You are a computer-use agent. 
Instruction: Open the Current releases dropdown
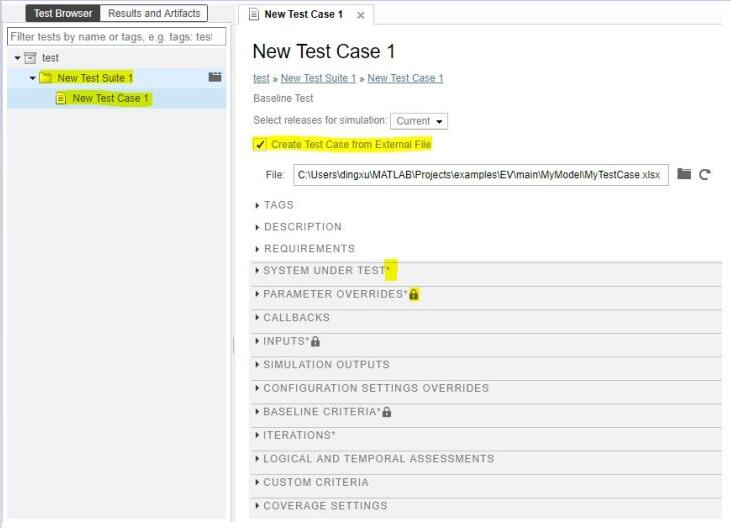click(x=419, y=121)
